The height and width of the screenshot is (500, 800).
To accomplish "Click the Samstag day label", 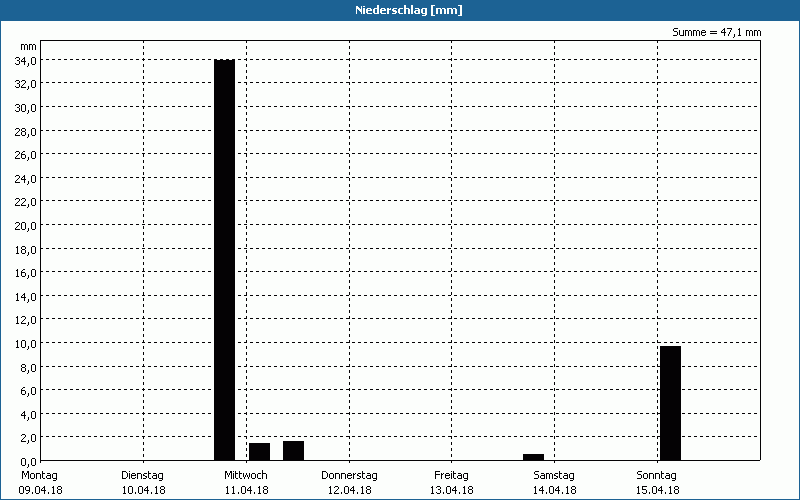I will (x=554, y=475).
